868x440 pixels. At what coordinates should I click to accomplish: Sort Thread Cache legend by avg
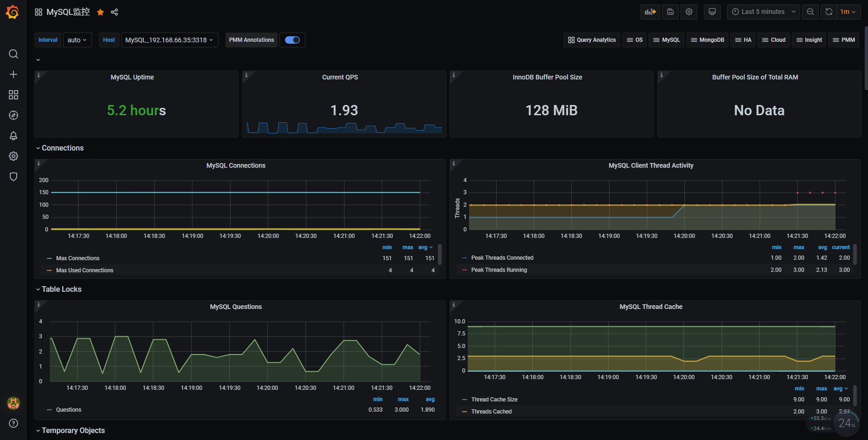tap(841, 388)
